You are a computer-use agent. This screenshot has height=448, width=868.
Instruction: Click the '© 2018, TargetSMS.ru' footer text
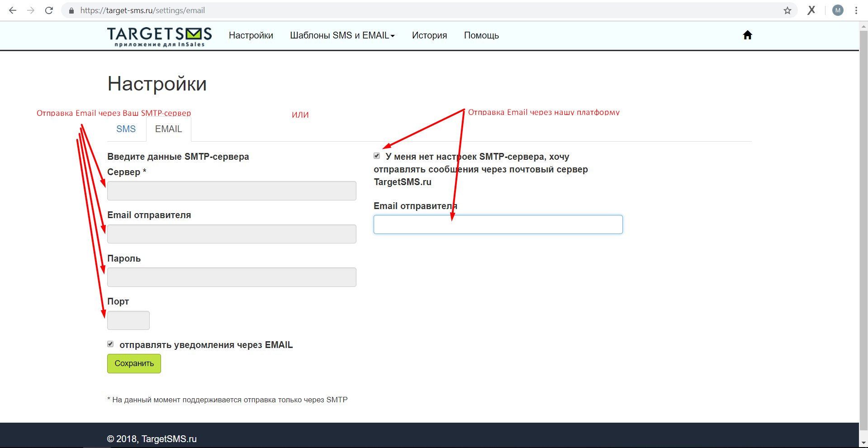(x=152, y=438)
